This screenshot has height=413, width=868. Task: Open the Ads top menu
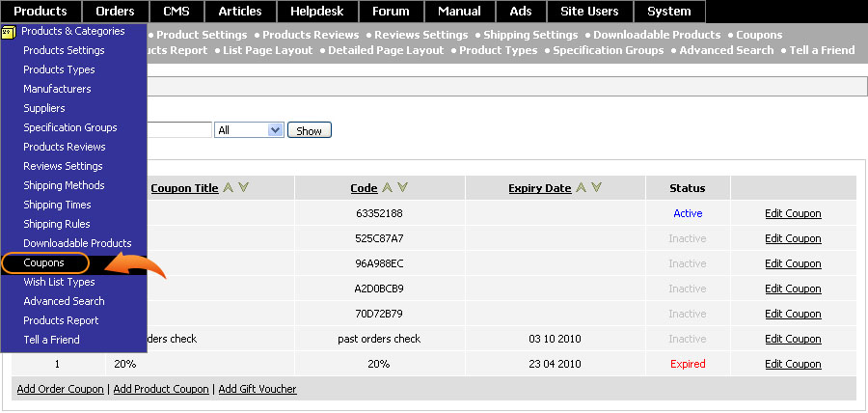pyautogui.click(x=521, y=11)
